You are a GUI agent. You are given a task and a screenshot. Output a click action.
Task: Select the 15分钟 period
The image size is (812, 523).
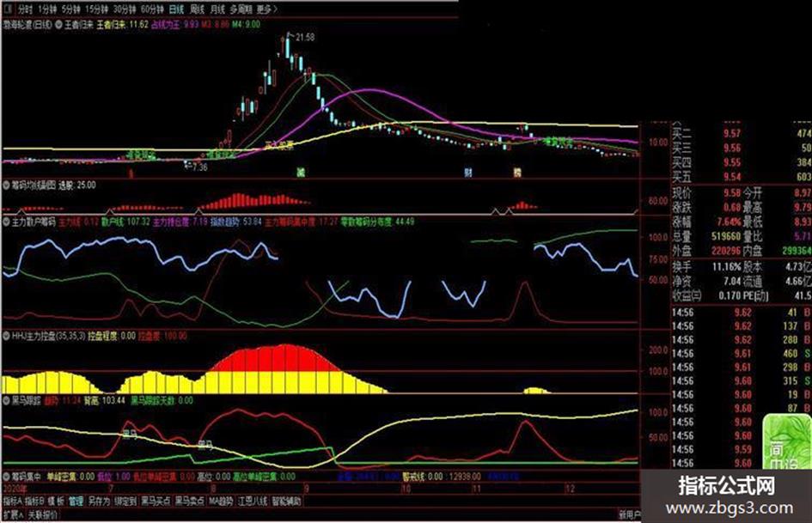point(97,9)
